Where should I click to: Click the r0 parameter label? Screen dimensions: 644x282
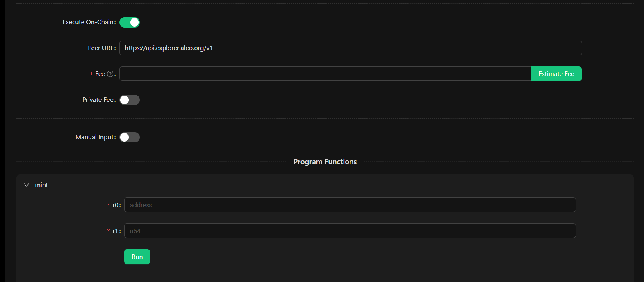(116, 205)
